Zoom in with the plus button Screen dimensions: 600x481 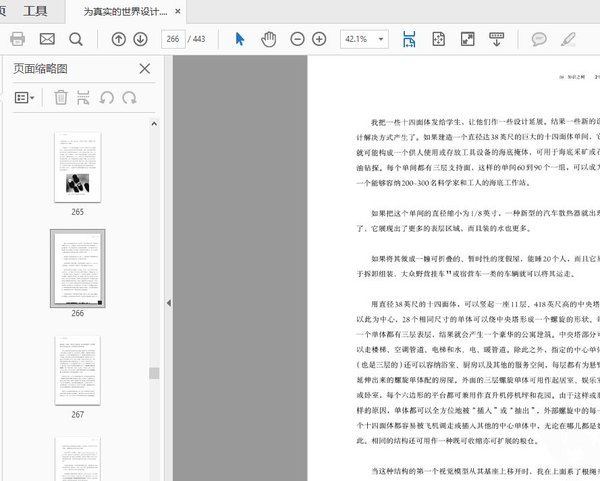click(319, 39)
